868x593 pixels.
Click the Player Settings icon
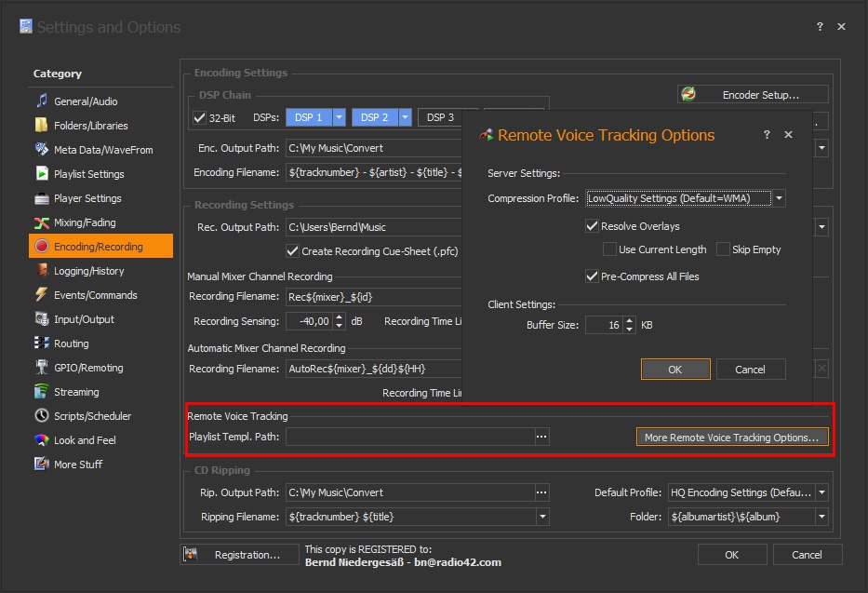[x=42, y=197]
